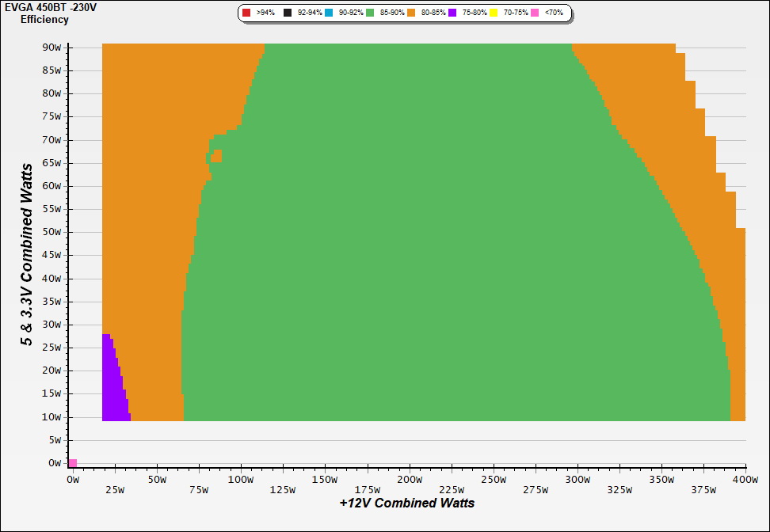The image size is (770, 532).
Task: Click the pink square at chart origin
Action: (73, 463)
